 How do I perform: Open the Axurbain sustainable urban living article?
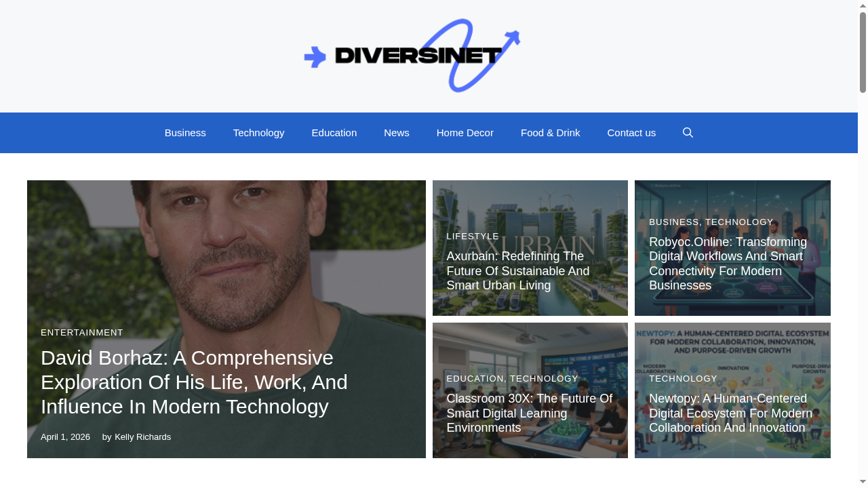517,270
